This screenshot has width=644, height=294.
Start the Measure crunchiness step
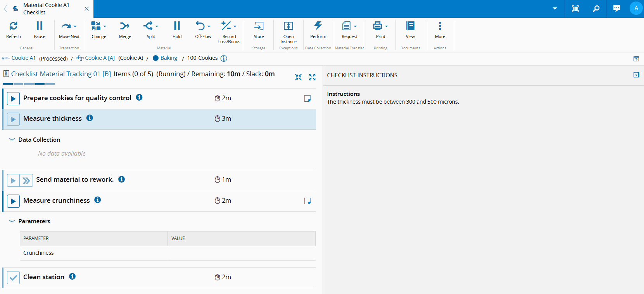point(13,201)
